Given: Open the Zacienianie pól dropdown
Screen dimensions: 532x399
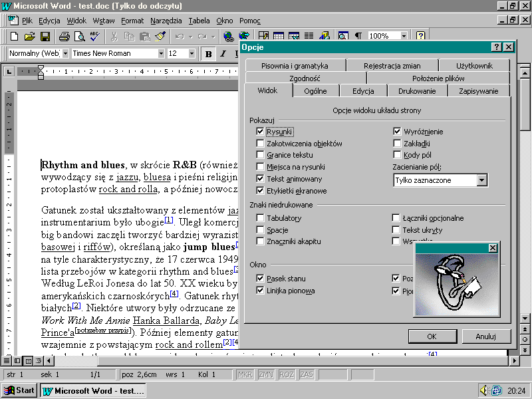Looking at the screenshot, I should point(481,180).
